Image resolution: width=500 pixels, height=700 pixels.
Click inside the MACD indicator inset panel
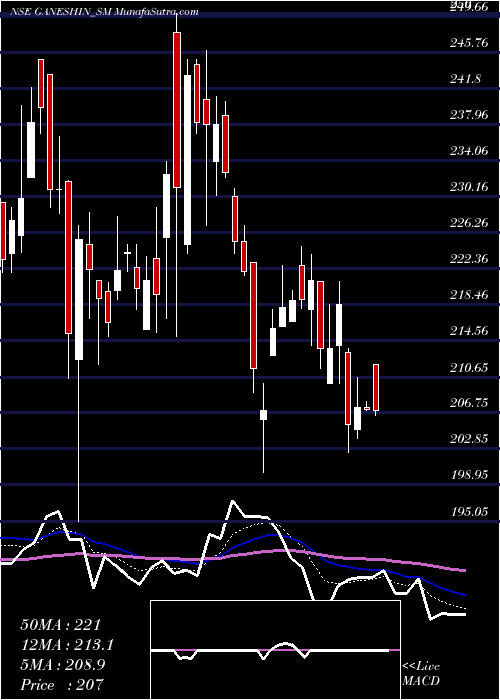(x=275, y=650)
